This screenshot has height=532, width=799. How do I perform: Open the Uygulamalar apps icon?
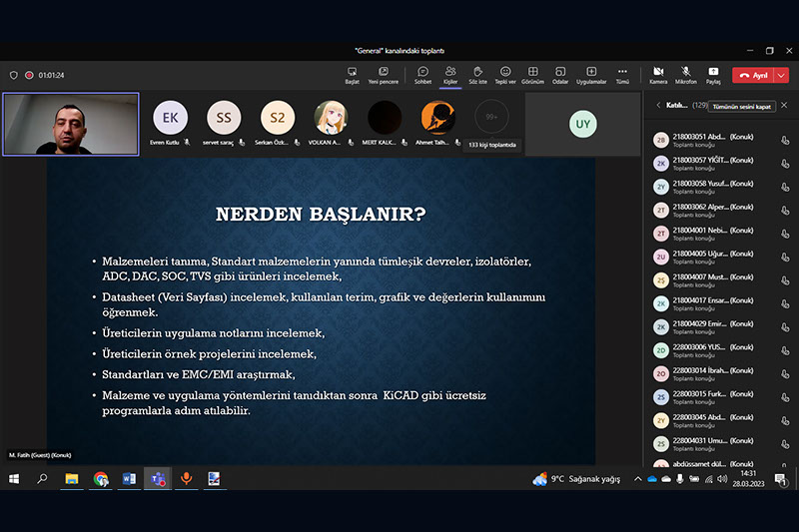(x=591, y=73)
